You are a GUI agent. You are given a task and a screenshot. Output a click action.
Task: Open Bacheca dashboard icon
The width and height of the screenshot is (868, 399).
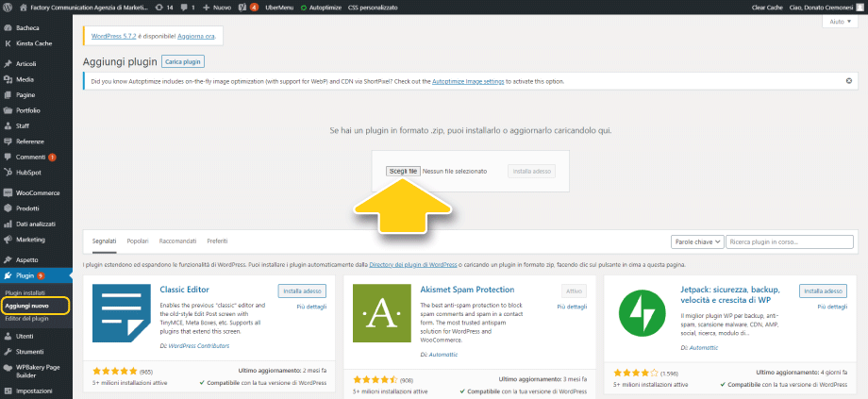(x=8, y=27)
